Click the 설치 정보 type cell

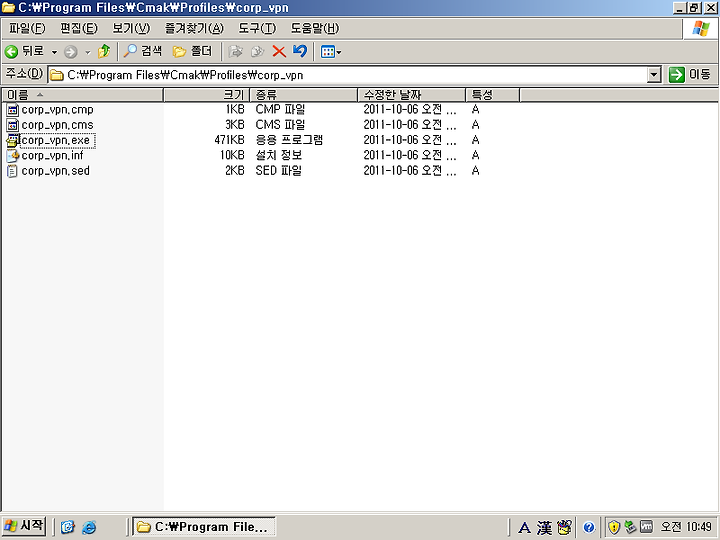point(279,155)
